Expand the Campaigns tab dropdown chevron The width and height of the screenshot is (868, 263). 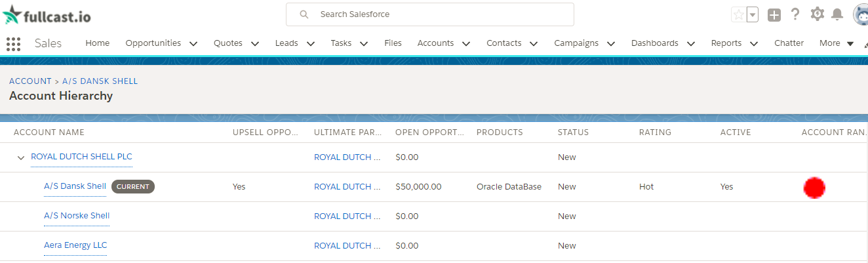point(611,44)
